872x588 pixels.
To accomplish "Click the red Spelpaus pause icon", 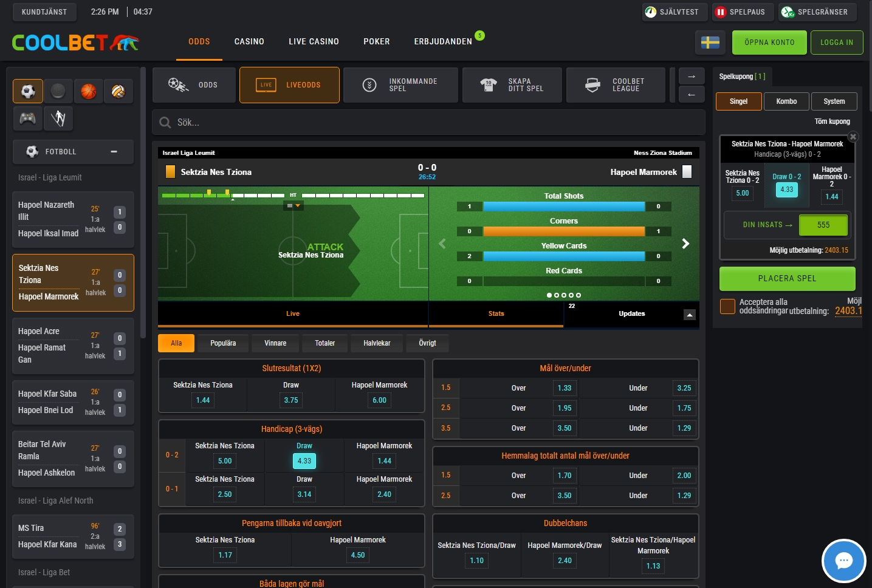I will coord(721,12).
